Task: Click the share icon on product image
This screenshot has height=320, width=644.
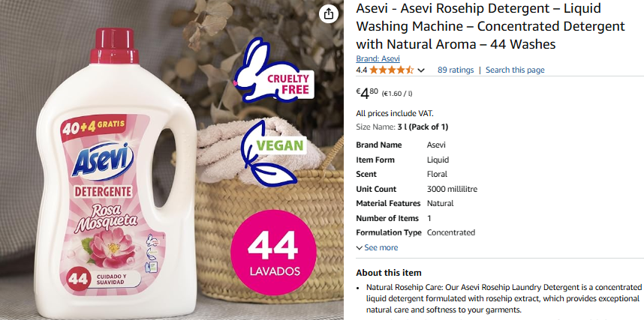Action: (x=328, y=15)
